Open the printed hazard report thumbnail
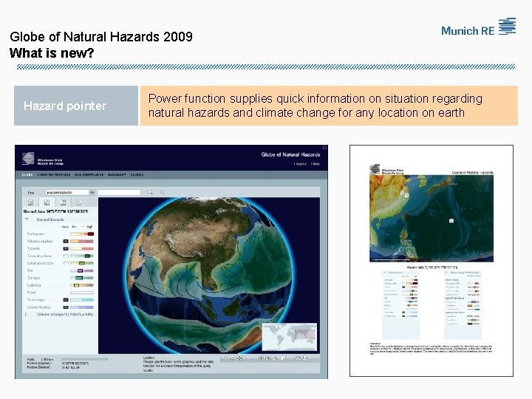Image resolution: width=532 pixels, height=399 pixels. pyautogui.click(x=432, y=261)
